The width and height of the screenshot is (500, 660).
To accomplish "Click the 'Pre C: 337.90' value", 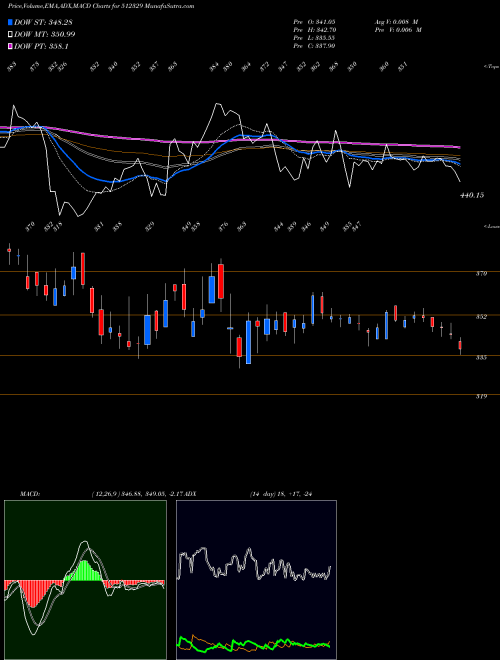I will (314, 46).
